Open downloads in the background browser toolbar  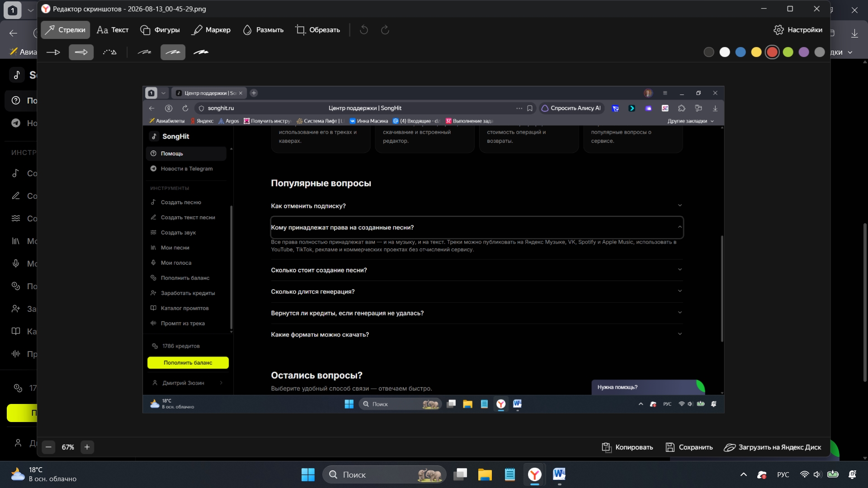pos(854,33)
